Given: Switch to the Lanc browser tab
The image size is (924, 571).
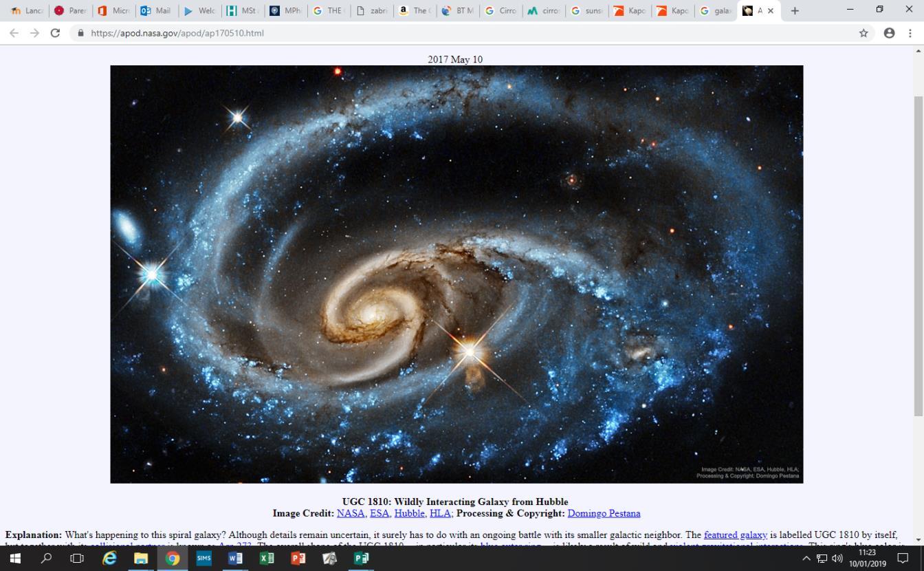Looking at the screenshot, I should (x=26, y=10).
